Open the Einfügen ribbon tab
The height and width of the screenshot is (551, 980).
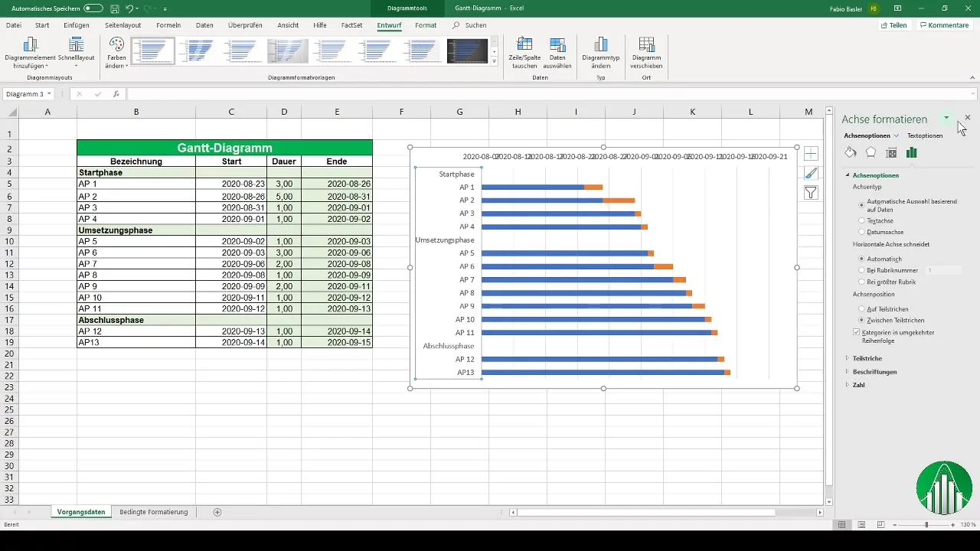pos(77,25)
